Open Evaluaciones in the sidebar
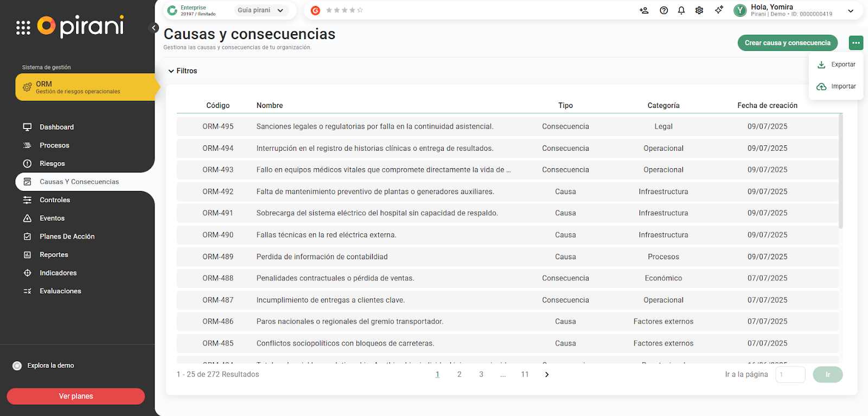The width and height of the screenshot is (868, 416). click(60, 291)
